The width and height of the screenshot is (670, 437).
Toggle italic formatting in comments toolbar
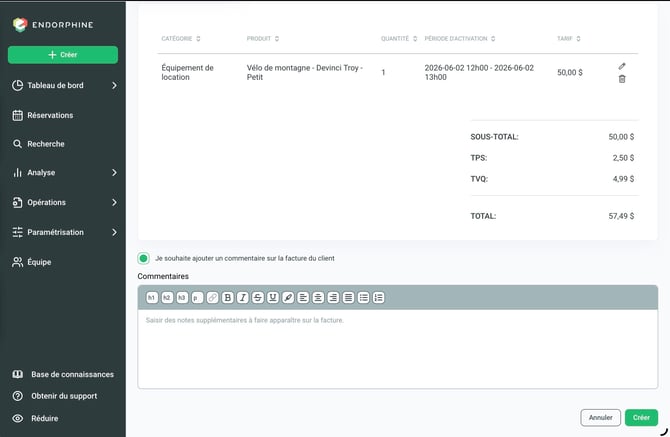pyautogui.click(x=243, y=297)
